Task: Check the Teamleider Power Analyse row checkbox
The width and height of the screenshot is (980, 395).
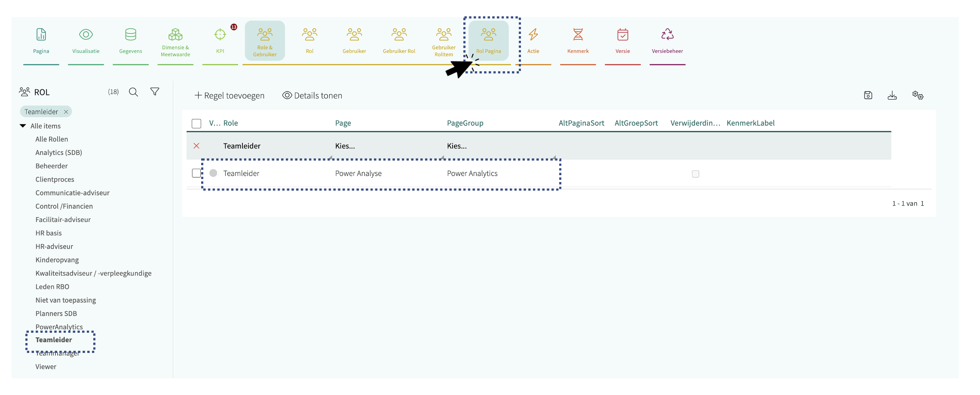Action: pos(196,173)
